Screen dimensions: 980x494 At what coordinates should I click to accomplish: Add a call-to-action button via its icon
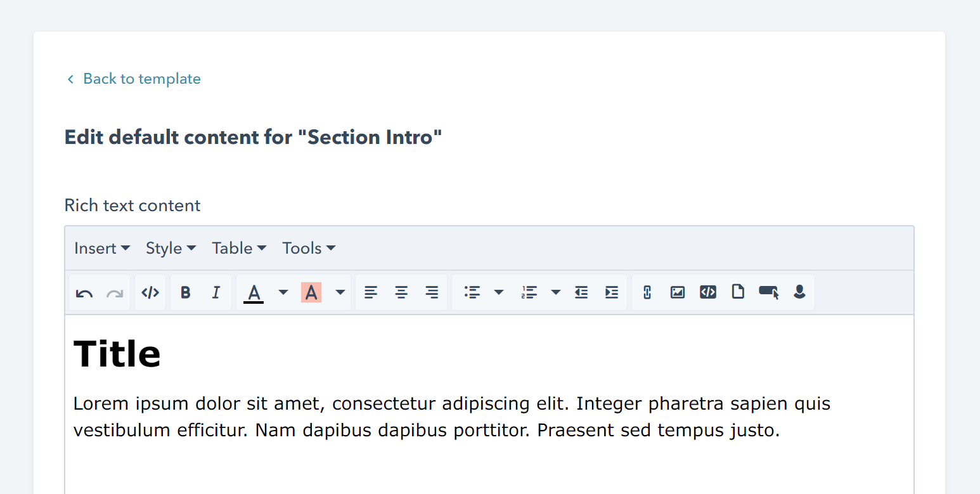768,292
